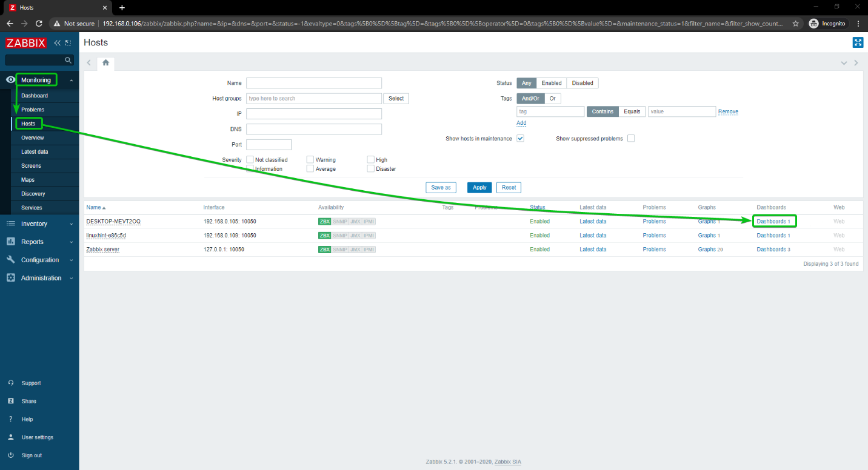Click the sidebar search magnifier icon

tap(68, 60)
